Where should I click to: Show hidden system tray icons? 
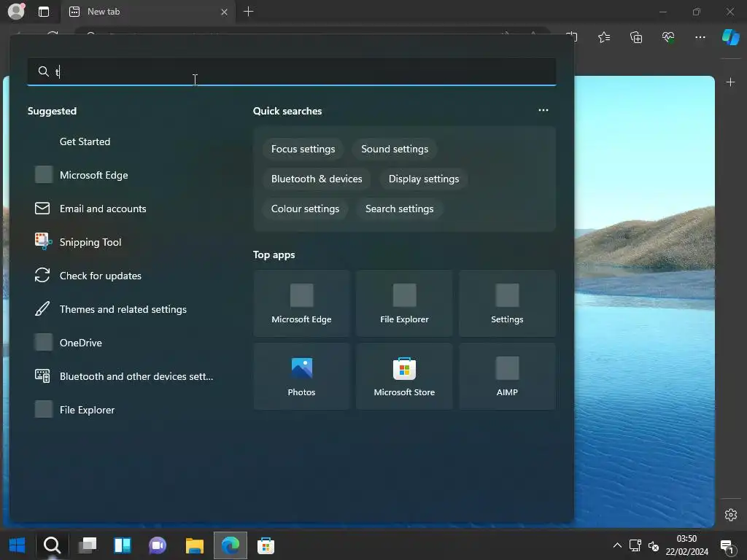[617, 545]
